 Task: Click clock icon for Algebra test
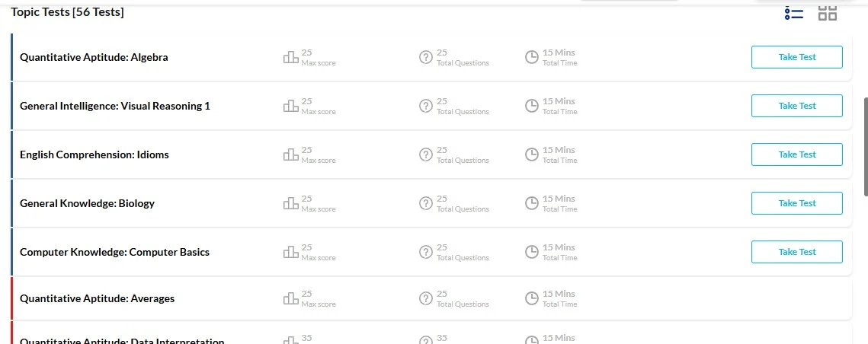coord(531,57)
